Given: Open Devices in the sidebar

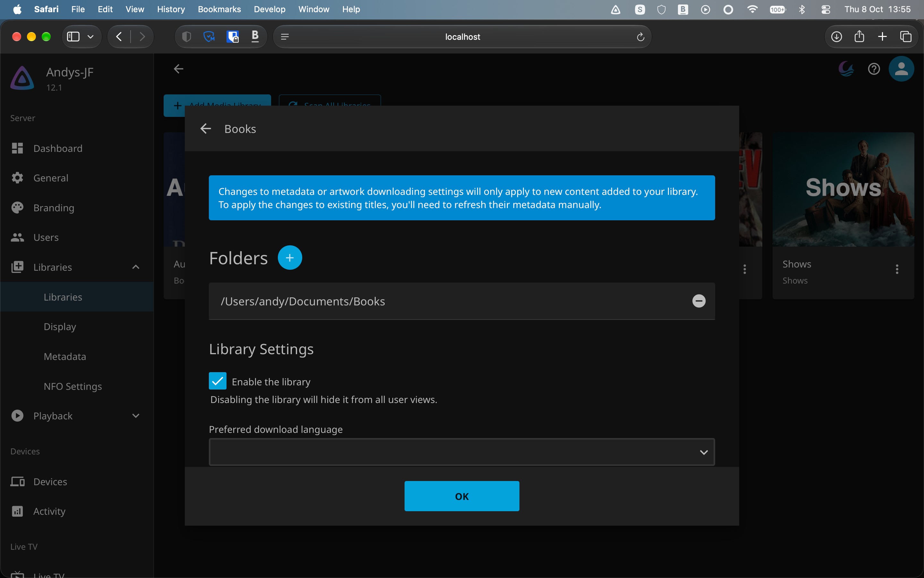Looking at the screenshot, I should (77, 482).
